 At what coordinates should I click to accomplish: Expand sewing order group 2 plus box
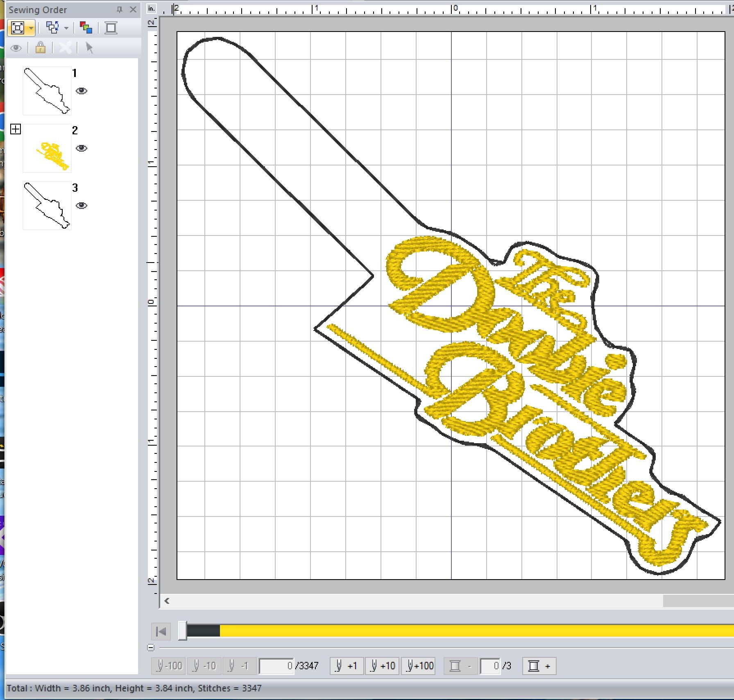(x=16, y=129)
